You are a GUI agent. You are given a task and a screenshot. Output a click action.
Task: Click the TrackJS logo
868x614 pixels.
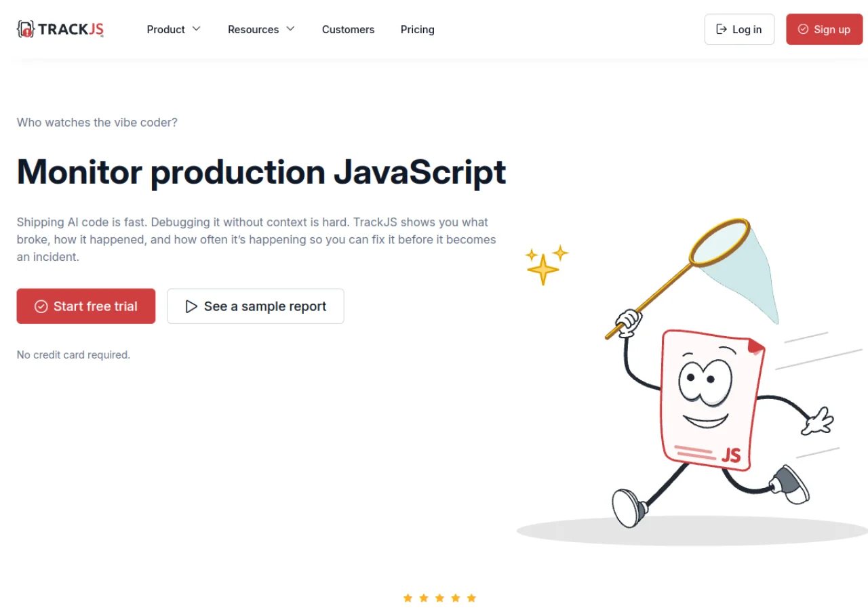pos(60,29)
